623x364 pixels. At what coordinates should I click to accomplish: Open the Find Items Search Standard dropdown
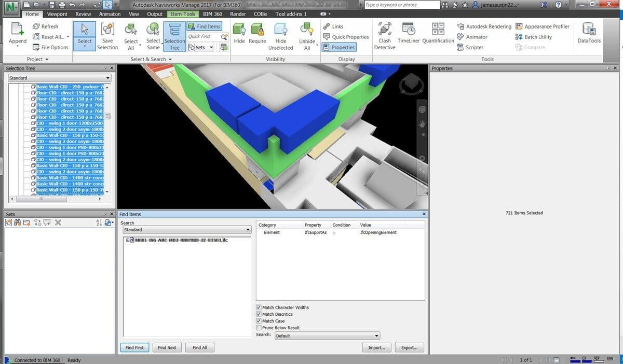click(186, 230)
